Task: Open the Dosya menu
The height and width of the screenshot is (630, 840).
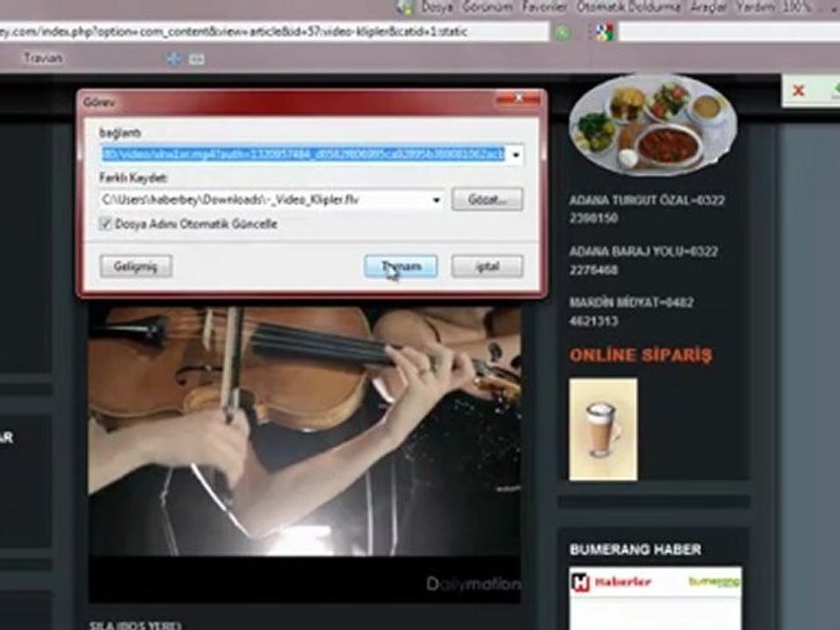Action: pyautogui.click(x=437, y=7)
